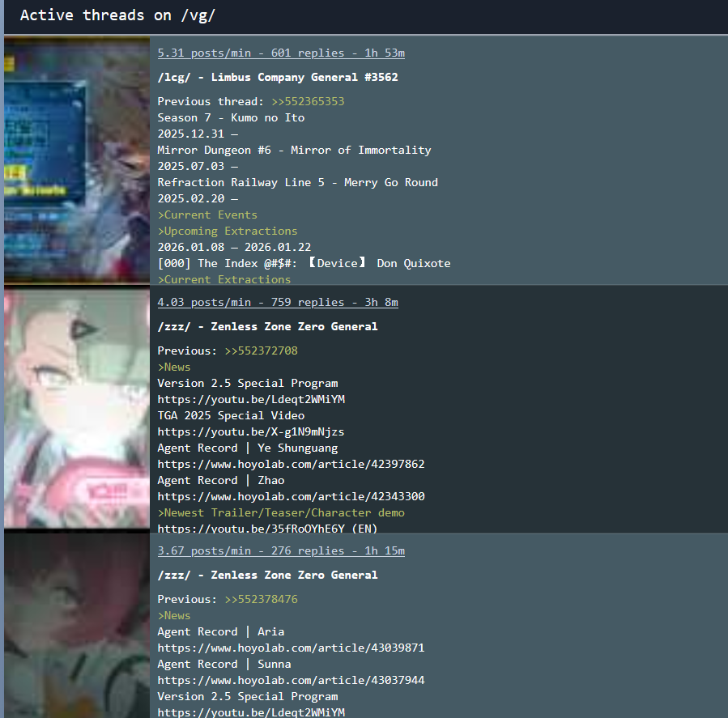728x718 pixels.
Task: Follow the >>552365353 previous thread link
Action: click(308, 101)
